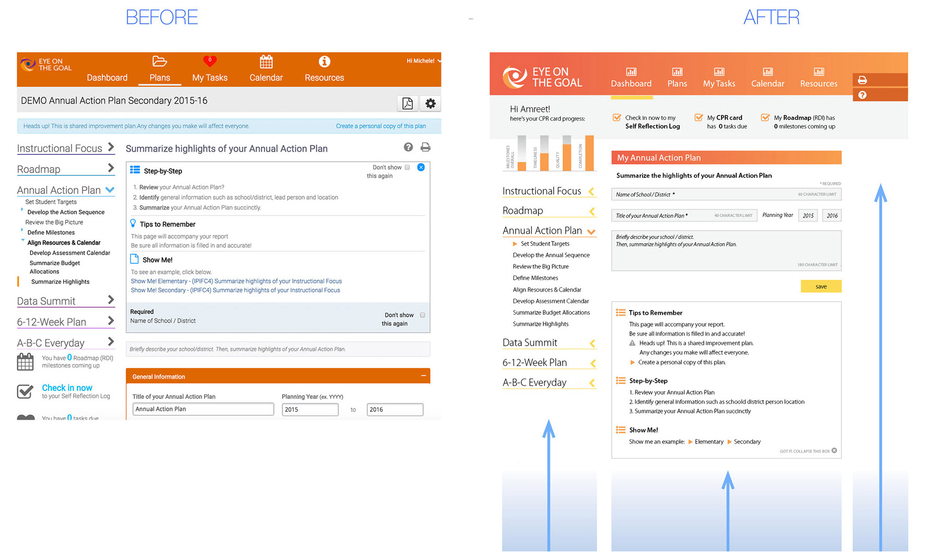Open Calendar tab label in After header
Screen dimensions: 926x560
click(768, 84)
